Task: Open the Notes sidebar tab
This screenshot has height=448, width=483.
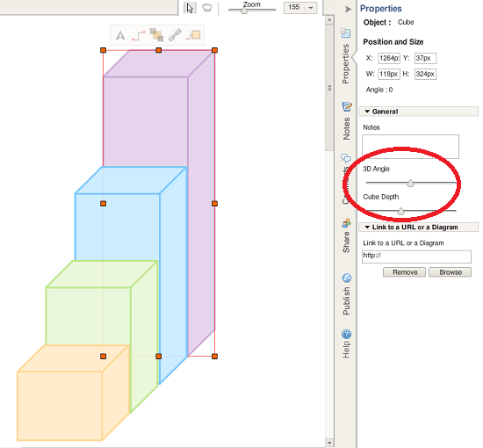Action: (x=347, y=129)
